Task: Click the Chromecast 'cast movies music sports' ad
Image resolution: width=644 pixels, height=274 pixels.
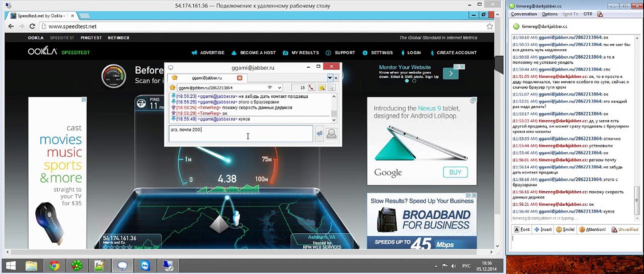Action: [x=57, y=173]
